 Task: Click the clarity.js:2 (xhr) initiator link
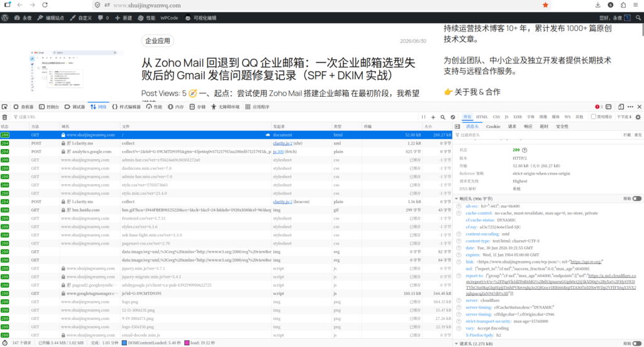tap(282, 143)
